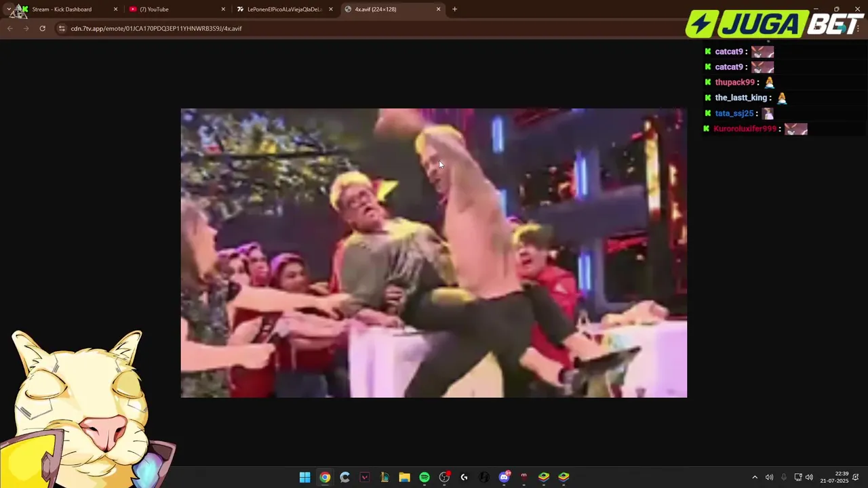Show hidden system tray icons
Image resolution: width=868 pixels, height=488 pixels.
point(755,477)
